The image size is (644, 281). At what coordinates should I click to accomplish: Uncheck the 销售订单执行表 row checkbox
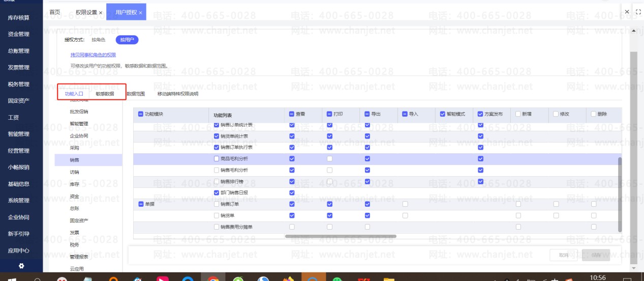pos(217,147)
